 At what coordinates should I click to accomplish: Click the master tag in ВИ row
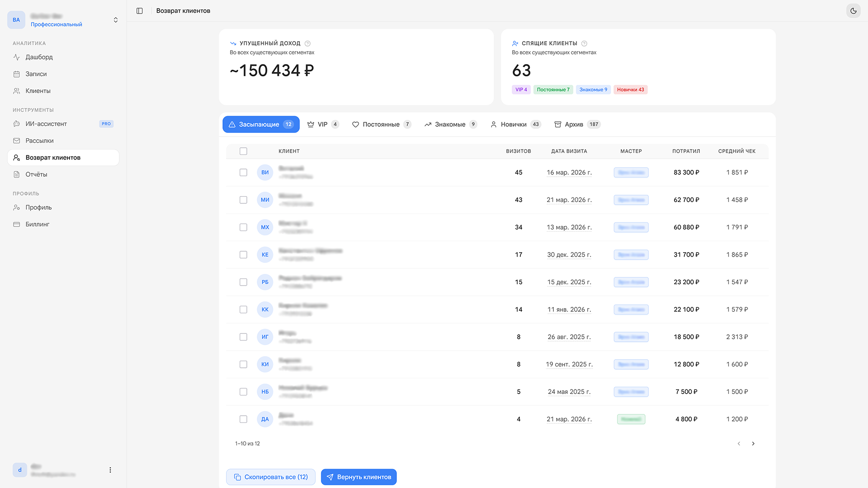631,173
